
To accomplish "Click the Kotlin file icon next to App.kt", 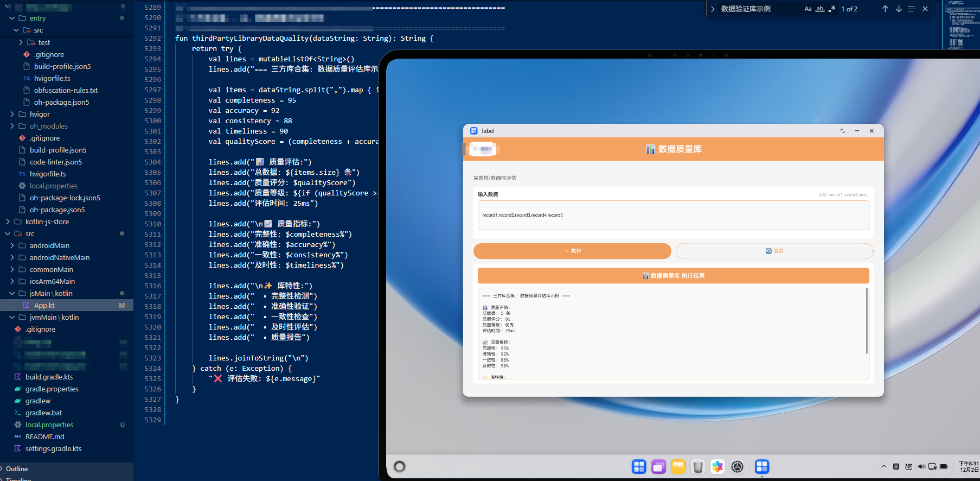I will pyautogui.click(x=27, y=305).
